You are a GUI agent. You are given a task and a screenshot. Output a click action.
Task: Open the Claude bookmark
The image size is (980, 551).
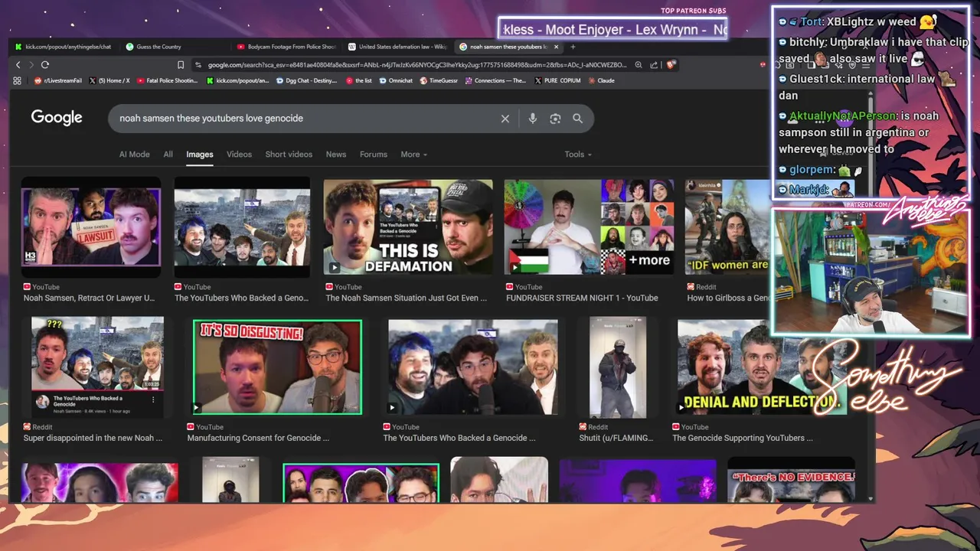601,80
